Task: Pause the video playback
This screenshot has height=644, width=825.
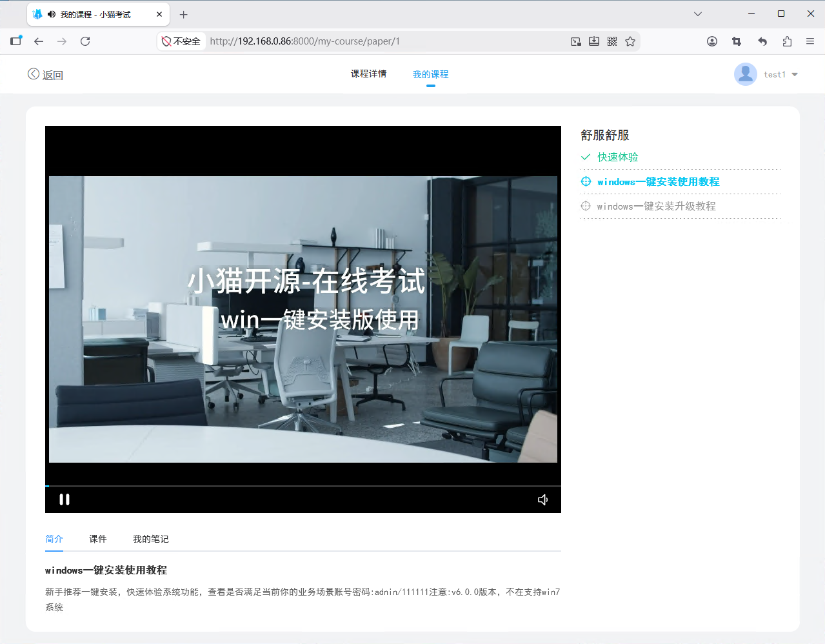Action: pyautogui.click(x=65, y=499)
